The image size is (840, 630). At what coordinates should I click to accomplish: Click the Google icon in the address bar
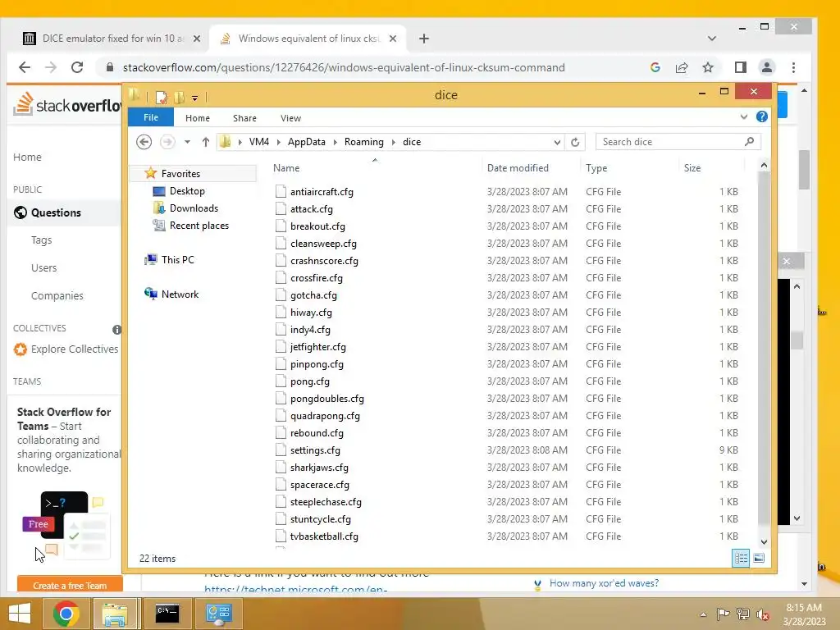coord(655,67)
